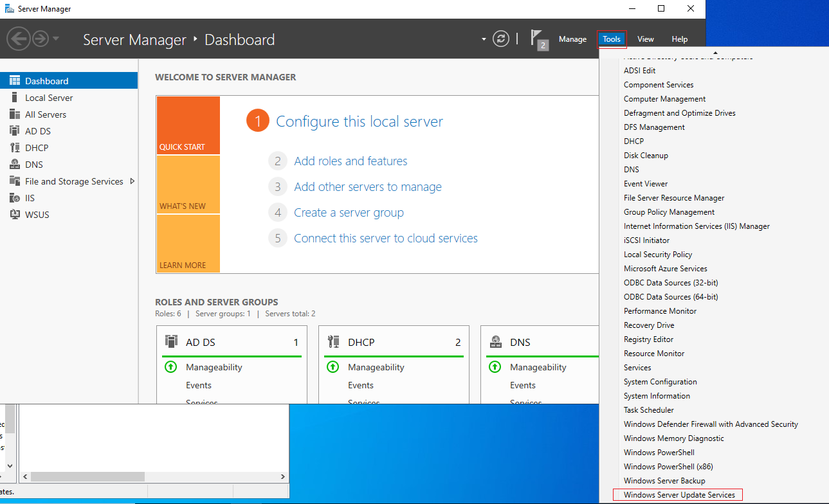This screenshot has height=504, width=829.
Task: Click the refresh icon in the header
Action: pyautogui.click(x=501, y=39)
